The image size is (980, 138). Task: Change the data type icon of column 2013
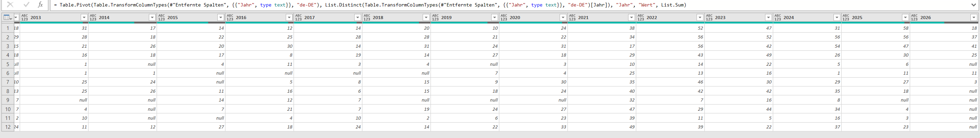[25, 17]
